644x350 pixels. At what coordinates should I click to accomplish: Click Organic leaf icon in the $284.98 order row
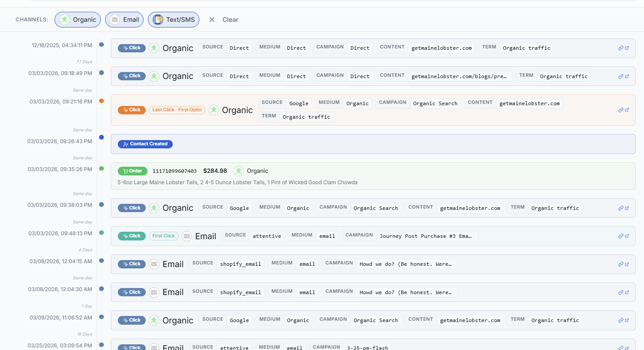(239, 171)
